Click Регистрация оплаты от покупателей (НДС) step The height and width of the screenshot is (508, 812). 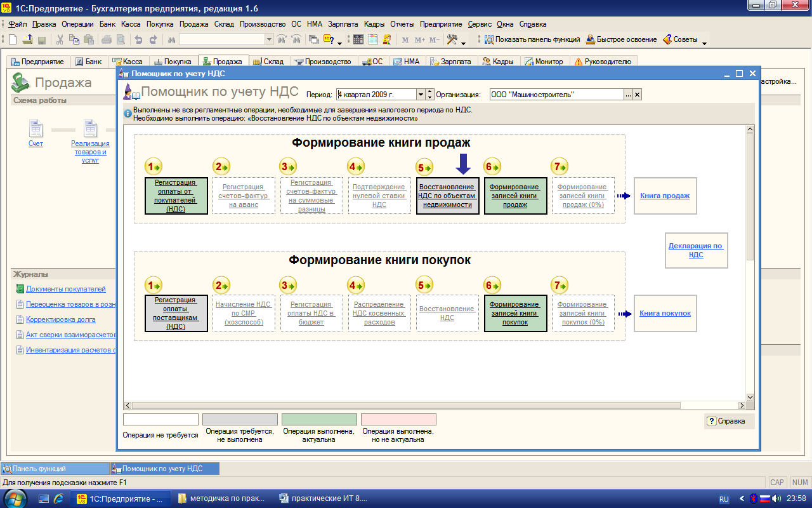pos(176,196)
